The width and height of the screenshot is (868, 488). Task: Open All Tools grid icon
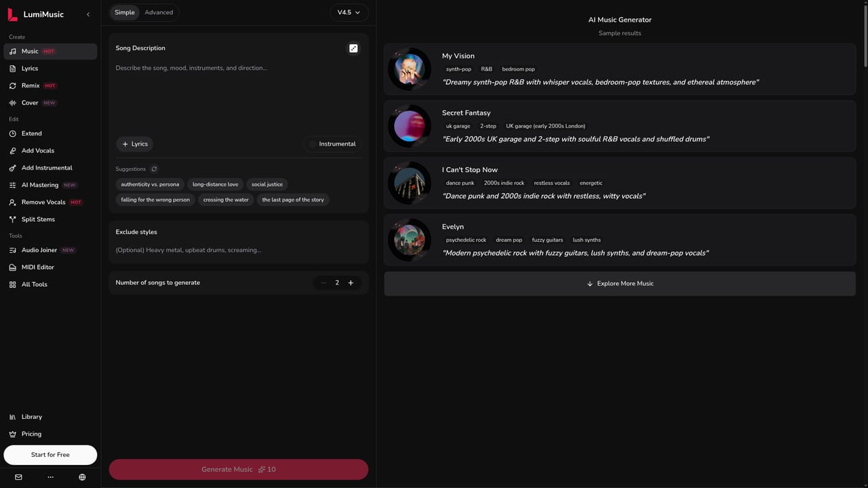[13, 285]
